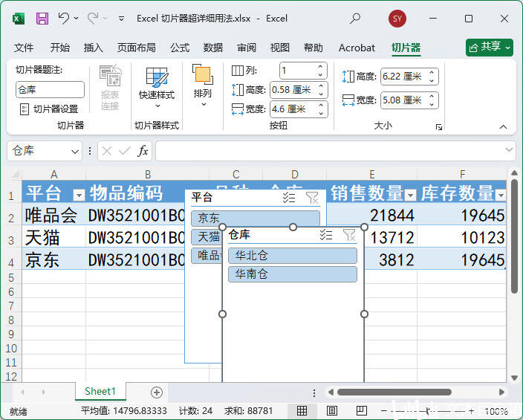Open the 数据 ribbon tab
This screenshot has height=420, width=523.
pyautogui.click(x=213, y=48)
